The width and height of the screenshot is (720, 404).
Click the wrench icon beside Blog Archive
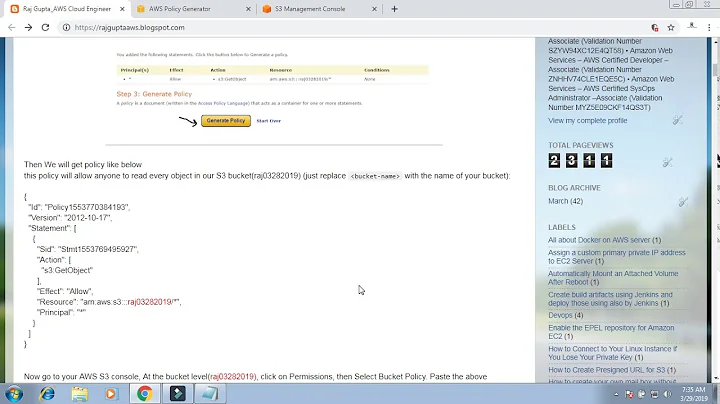683,202
